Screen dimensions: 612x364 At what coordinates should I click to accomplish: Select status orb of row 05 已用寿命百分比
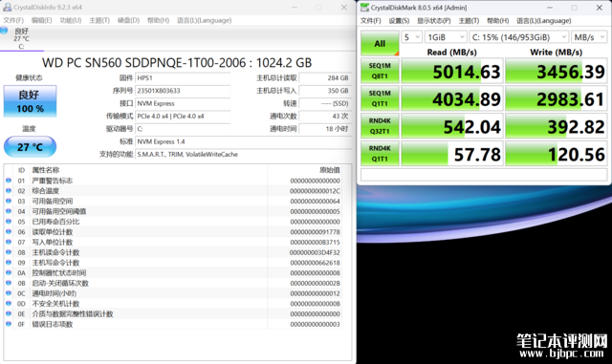pyautogui.click(x=9, y=222)
